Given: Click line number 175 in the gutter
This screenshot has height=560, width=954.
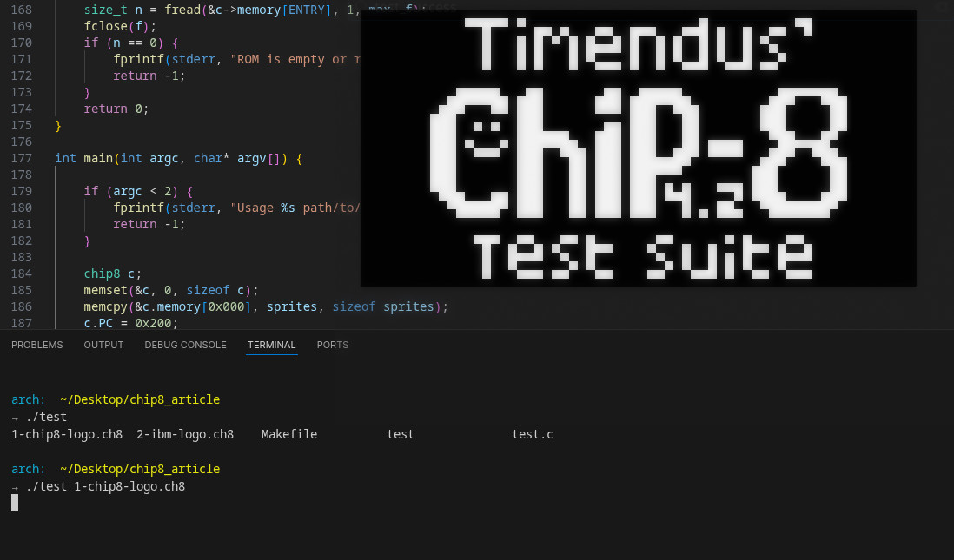Looking at the screenshot, I should click(x=22, y=125).
